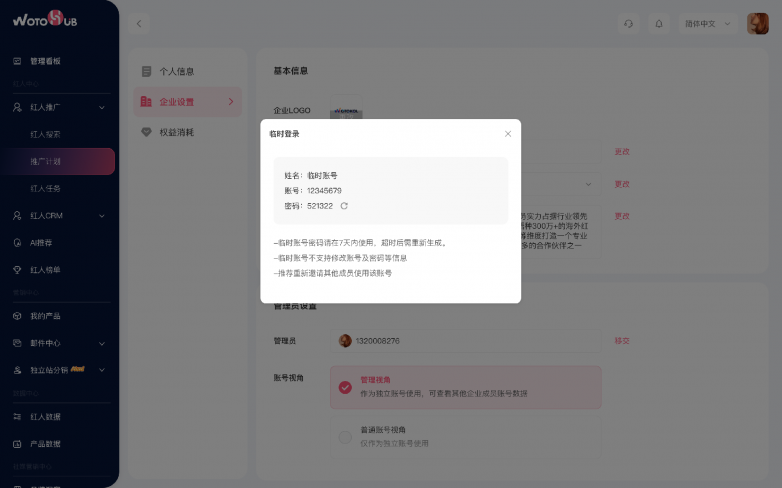This screenshot has width=782, height=488.
Task: Switch to 个人信息 tab
Action: pos(177,72)
